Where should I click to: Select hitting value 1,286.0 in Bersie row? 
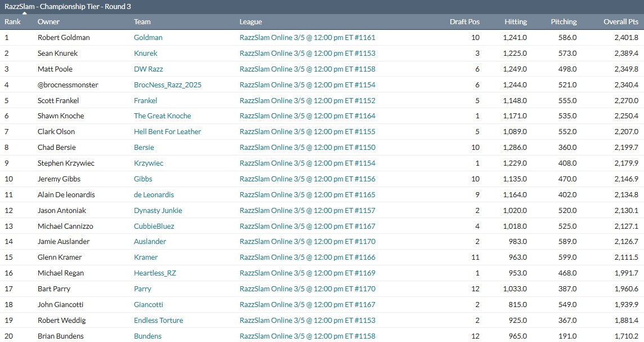tap(515, 147)
